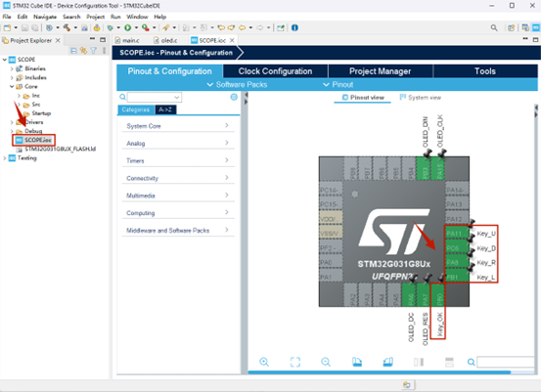The image size is (541, 392).
Task: Select the PB0 Key_OK pin
Action: tap(438, 295)
